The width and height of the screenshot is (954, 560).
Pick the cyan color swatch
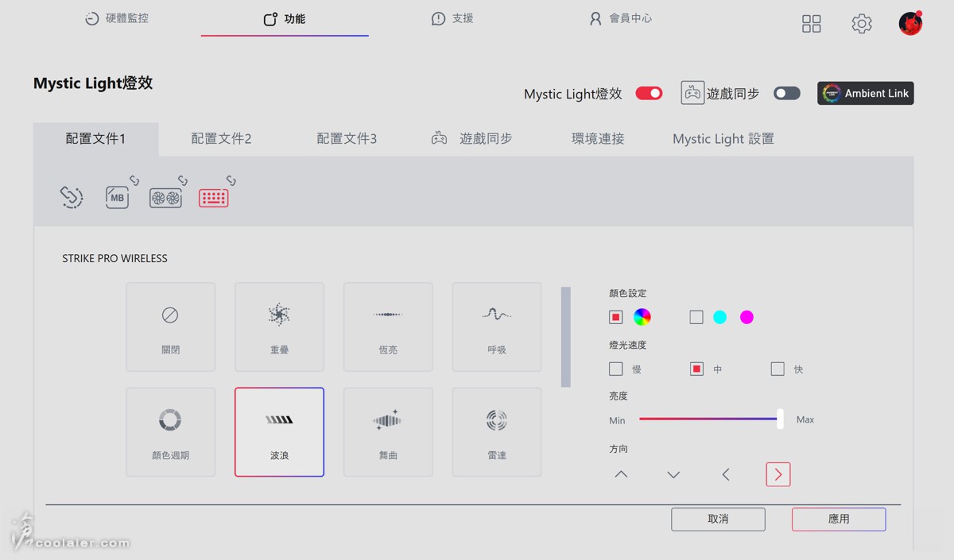(719, 317)
